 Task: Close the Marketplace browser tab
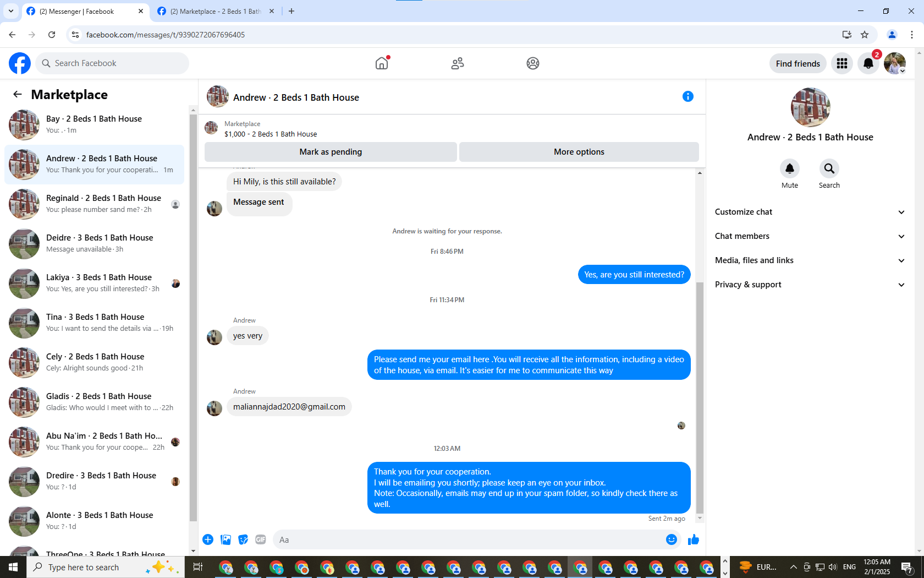[272, 11]
